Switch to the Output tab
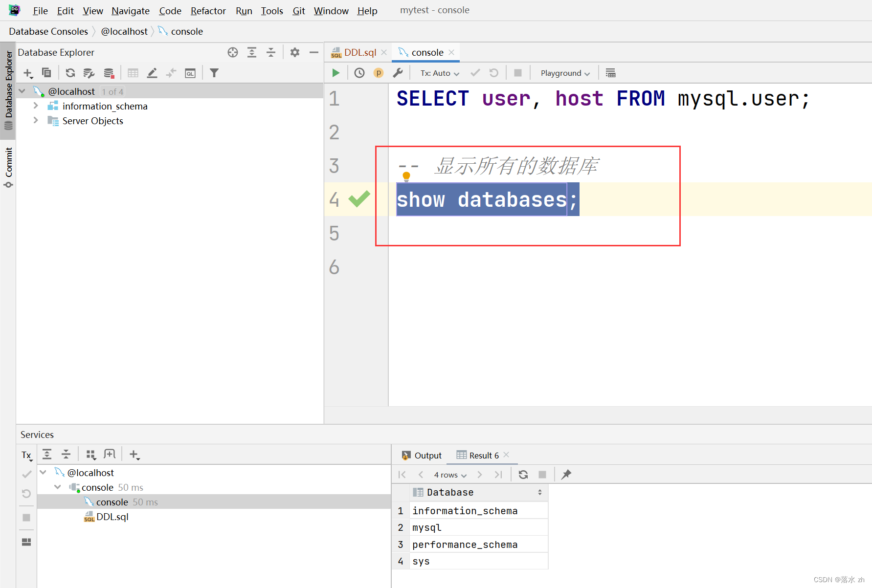This screenshot has height=588, width=872. [422, 456]
